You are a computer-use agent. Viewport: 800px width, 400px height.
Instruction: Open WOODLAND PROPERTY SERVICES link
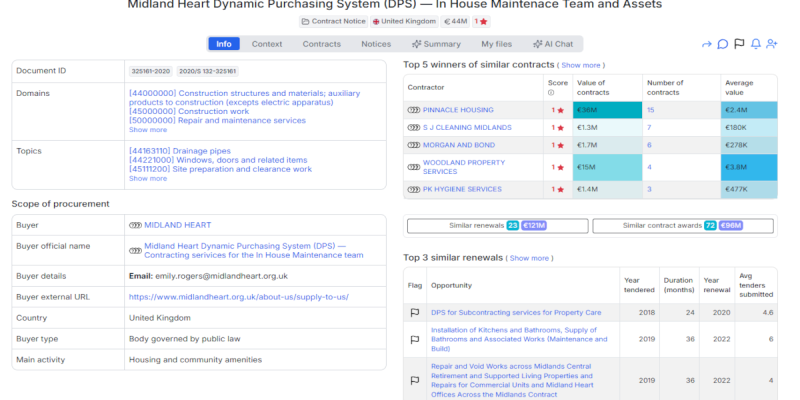pos(464,167)
